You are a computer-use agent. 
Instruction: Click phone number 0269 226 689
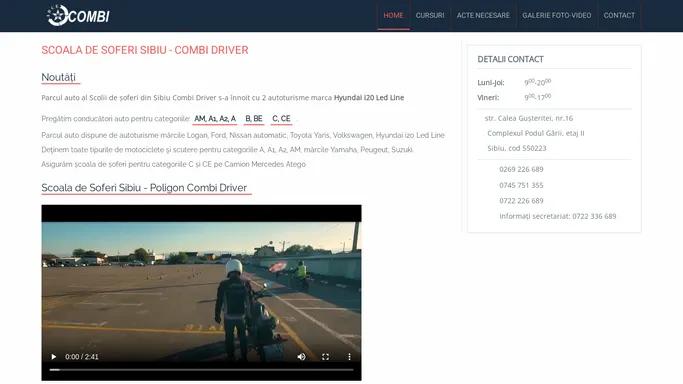pyautogui.click(x=521, y=169)
